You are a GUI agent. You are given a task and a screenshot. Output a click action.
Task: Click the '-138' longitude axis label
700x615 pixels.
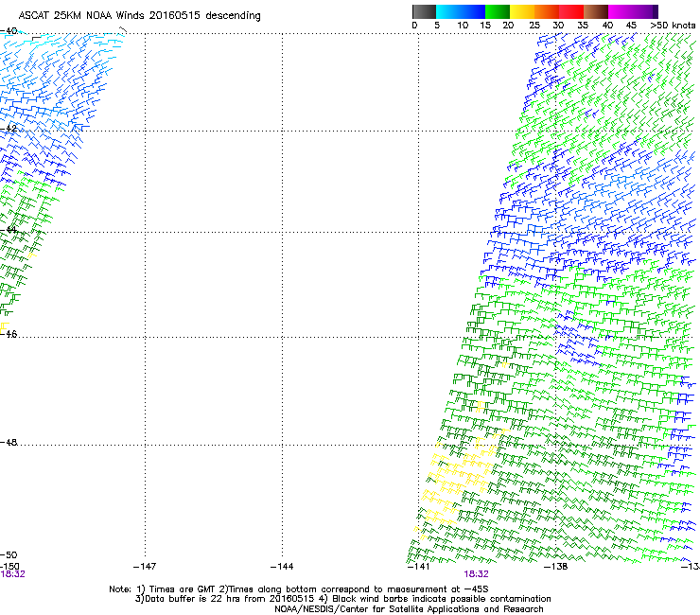pyautogui.click(x=556, y=567)
